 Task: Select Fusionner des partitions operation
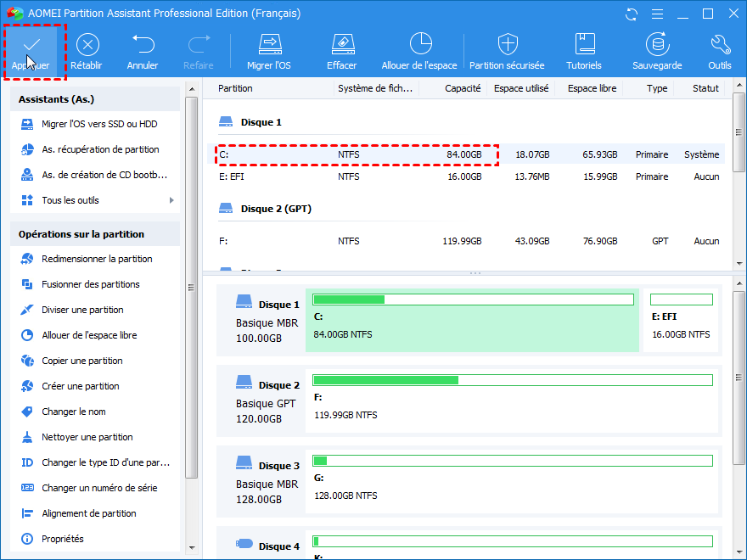pyautogui.click(x=91, y=284)
